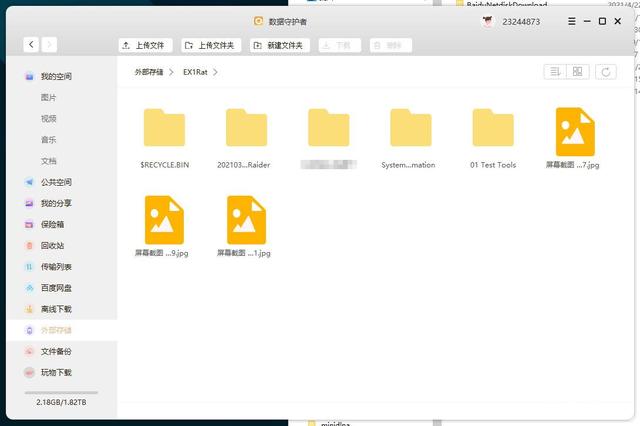
Task: Select the System...mation folder icon
Action: coord(411,128)
